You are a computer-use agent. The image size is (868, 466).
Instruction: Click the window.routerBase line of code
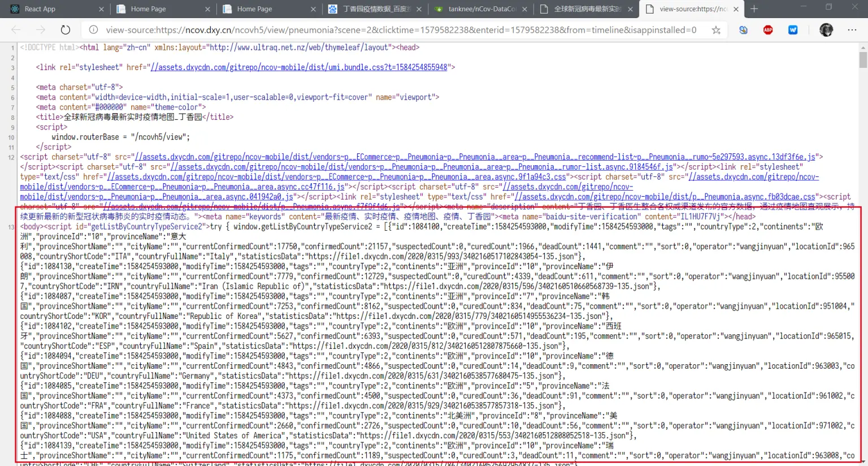pyautogui.click(x=121, y=137)
